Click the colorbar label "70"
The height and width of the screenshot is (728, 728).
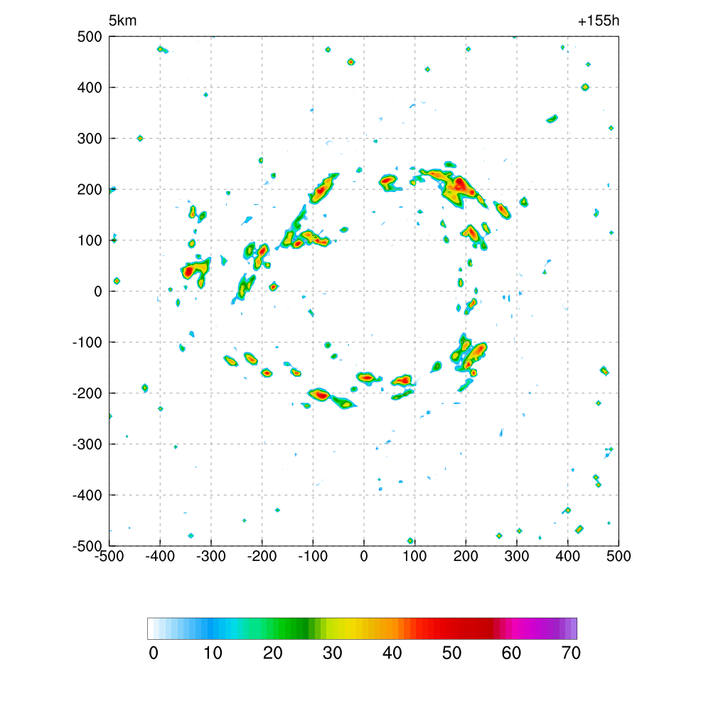coord(571,653)
